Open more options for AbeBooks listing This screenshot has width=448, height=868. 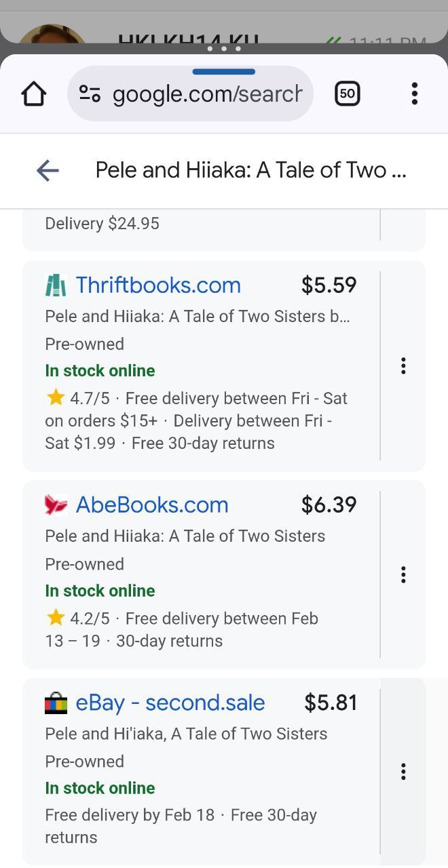pyautogui.click(x=403, y=575)
